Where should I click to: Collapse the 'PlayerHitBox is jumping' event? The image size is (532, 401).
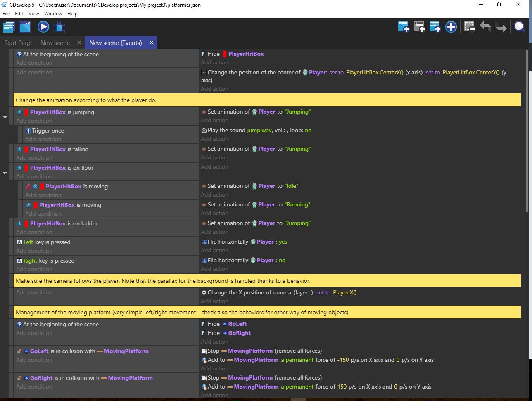(5, 117)
